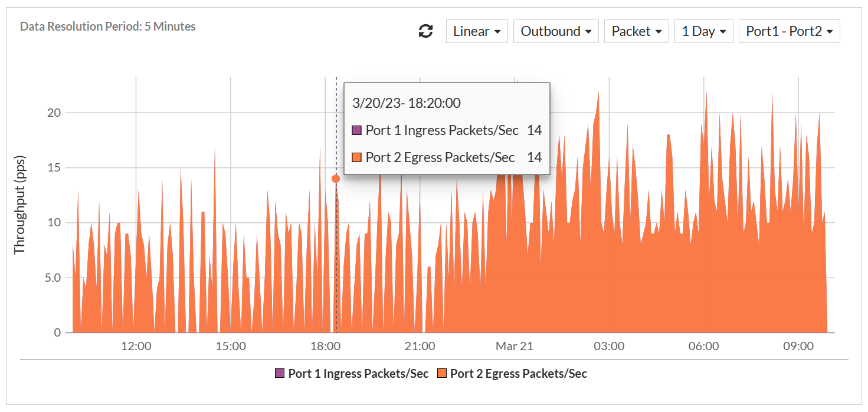
Task: Click the refresh chart icon
Action: click(x=425, y=31)
